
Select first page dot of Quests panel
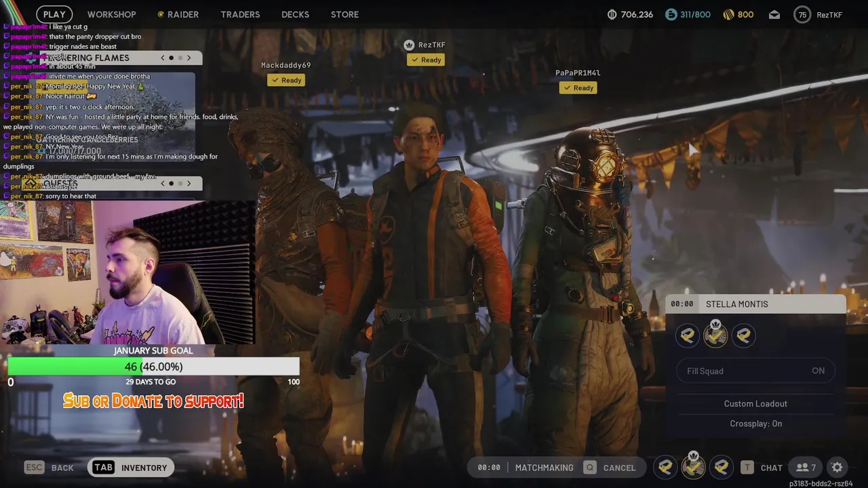pos(171,183)
